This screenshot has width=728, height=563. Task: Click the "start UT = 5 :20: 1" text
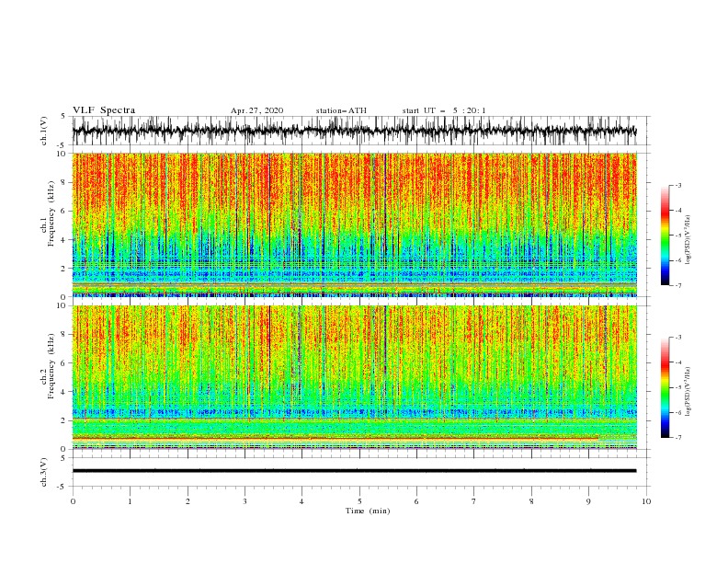click(444, 110)
